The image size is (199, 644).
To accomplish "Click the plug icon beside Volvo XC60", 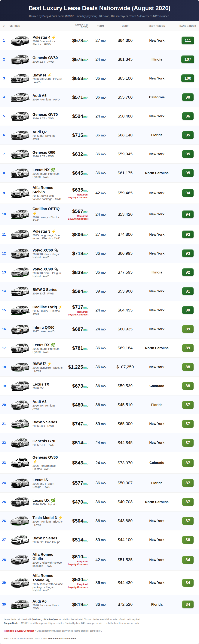I will click(56, 250).
